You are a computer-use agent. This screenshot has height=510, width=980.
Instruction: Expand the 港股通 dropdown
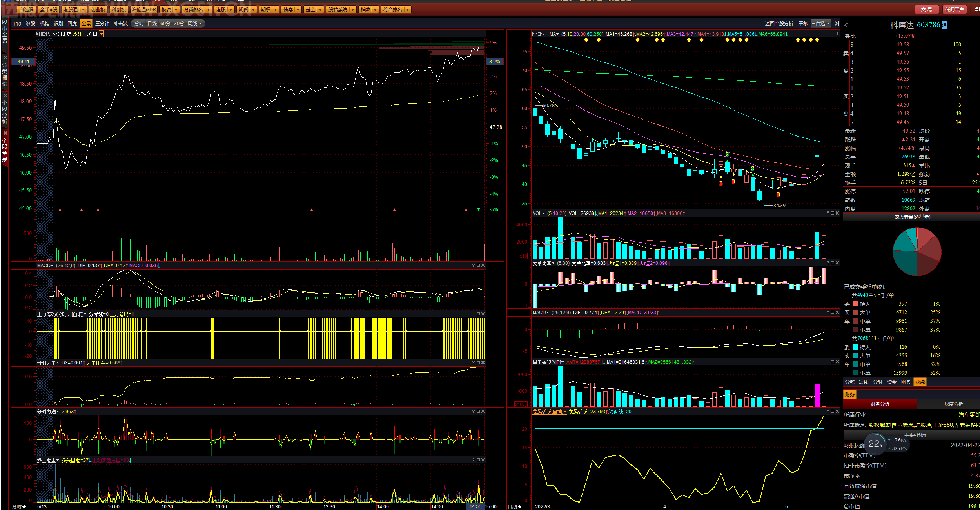point(83,9)
